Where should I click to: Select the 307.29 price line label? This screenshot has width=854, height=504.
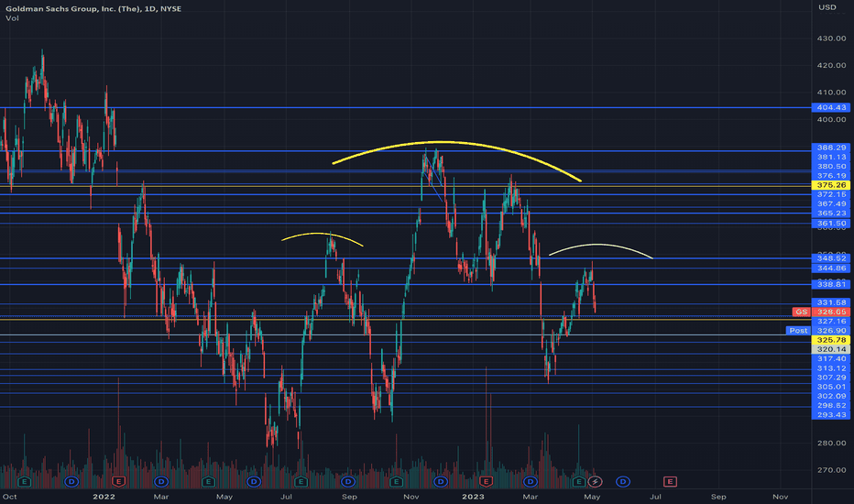pyautogui.click(x=831, y=378)
